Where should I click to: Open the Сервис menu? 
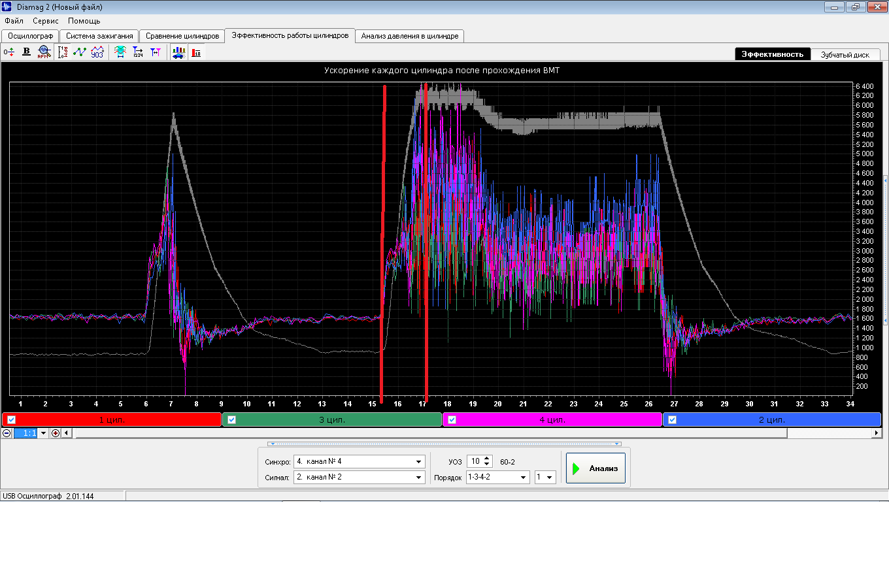(46, 21)
